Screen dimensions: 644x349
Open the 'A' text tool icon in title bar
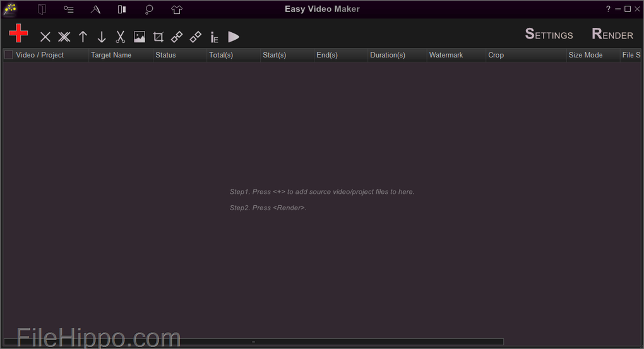click(95, 9)
